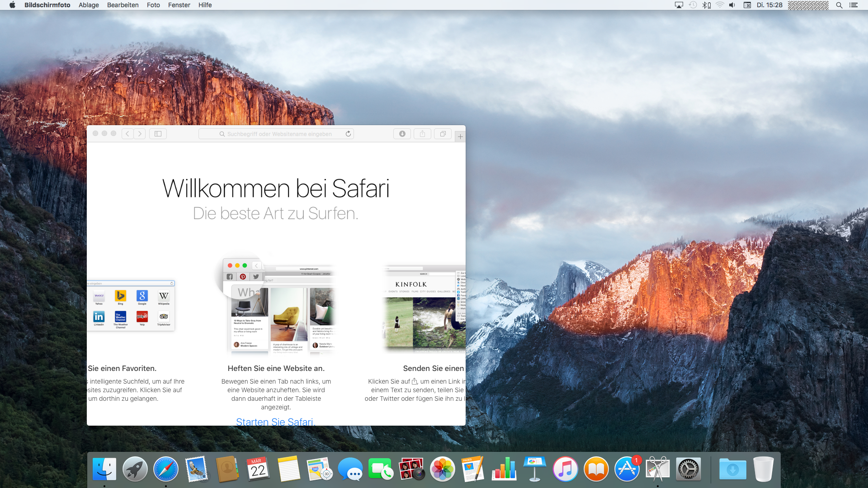Viewport: 868px width, 488px height.
Task: Launch the App Store from Dock
Action: click(627, 469)
